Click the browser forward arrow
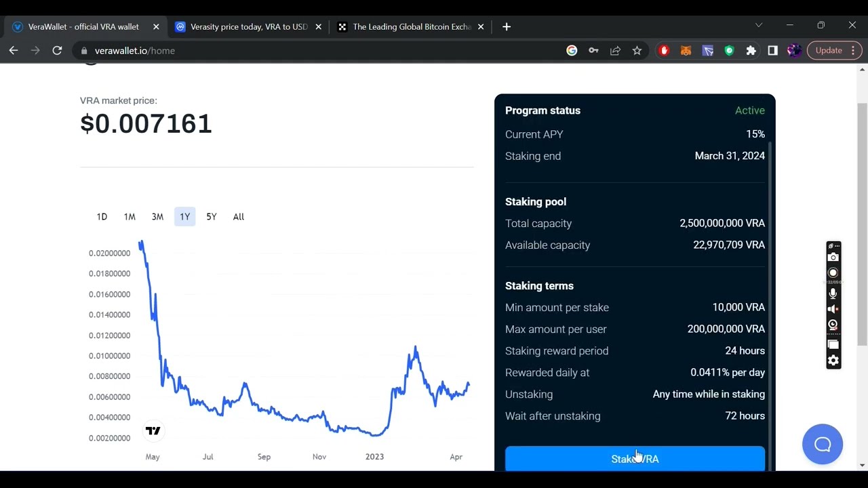 (x=35, y=50)
